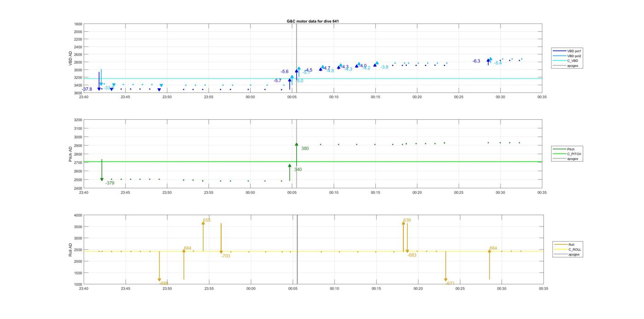Viewport: 644px width, 319px height.
Task: Click the '23:40' tick under the VBD plot
Action: [84, 97]
